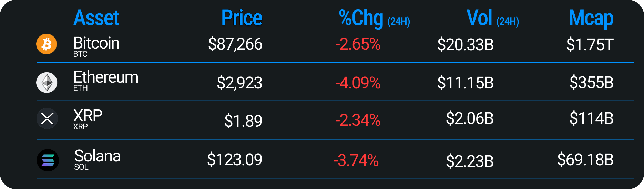
Task: Click the XRP logo icon
Action: (47, 118)
